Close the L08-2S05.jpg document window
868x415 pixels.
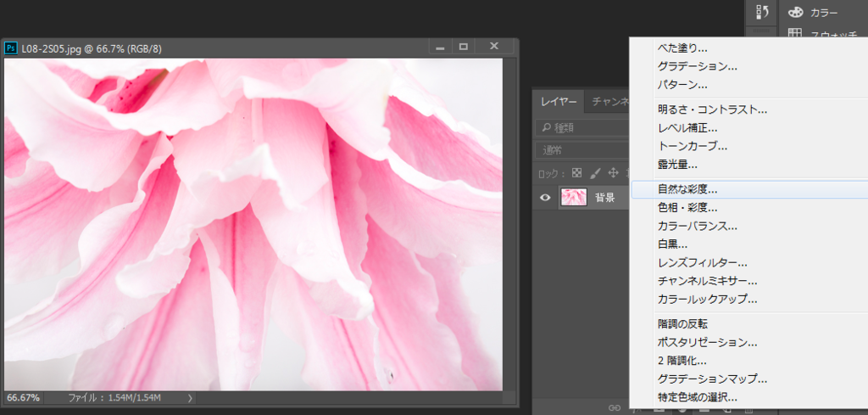pos(494,47)
